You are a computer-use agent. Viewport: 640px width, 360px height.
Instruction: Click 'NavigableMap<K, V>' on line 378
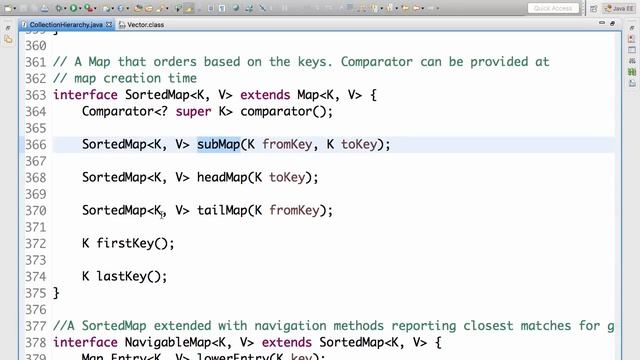[189, 342]
